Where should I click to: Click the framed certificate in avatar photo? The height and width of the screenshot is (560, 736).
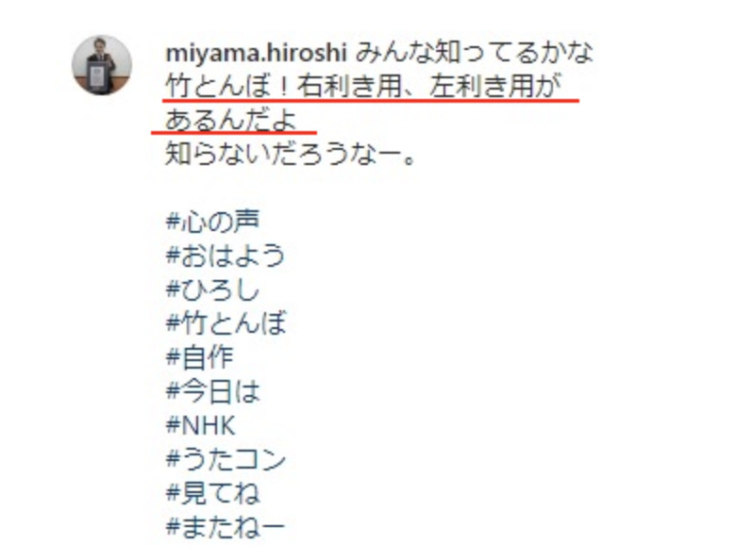pos(97,77)
